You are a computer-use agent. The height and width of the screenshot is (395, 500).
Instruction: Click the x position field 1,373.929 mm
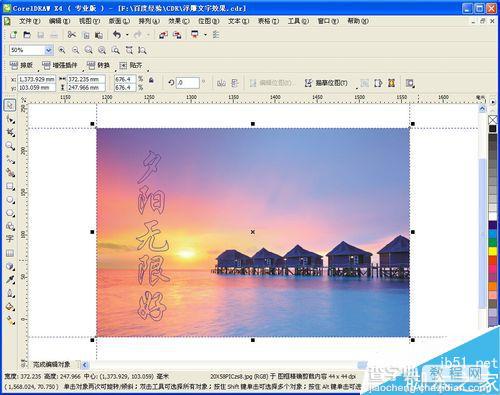pyautogui.click(x=36, y=79)
